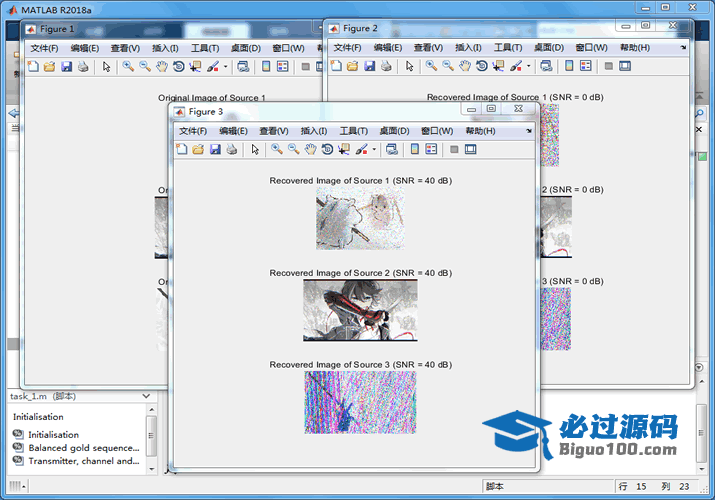The image size is (715, 500).
Task: Open the 工具(T) menu in Figure 2
Action: [x=508, y=47]
